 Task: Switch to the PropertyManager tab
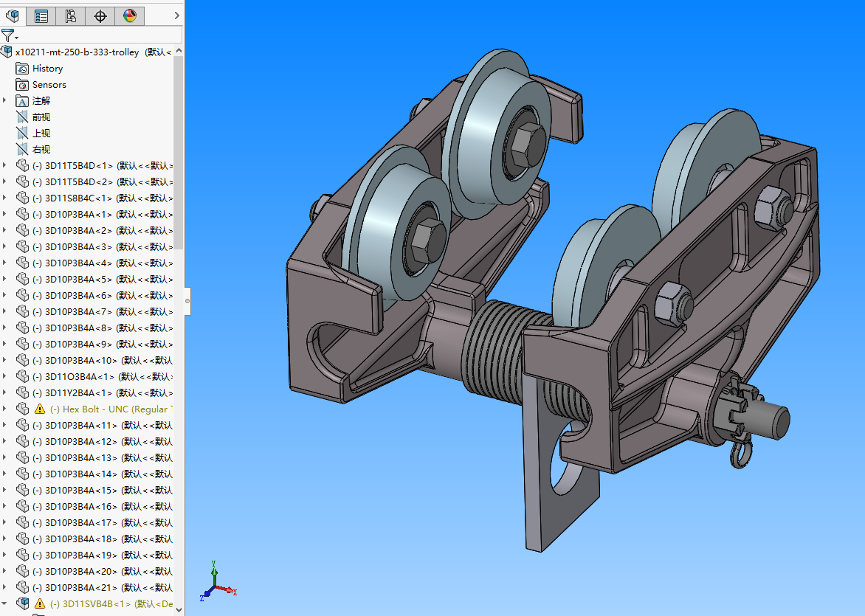pyautogui.click(x=41, y=16)
